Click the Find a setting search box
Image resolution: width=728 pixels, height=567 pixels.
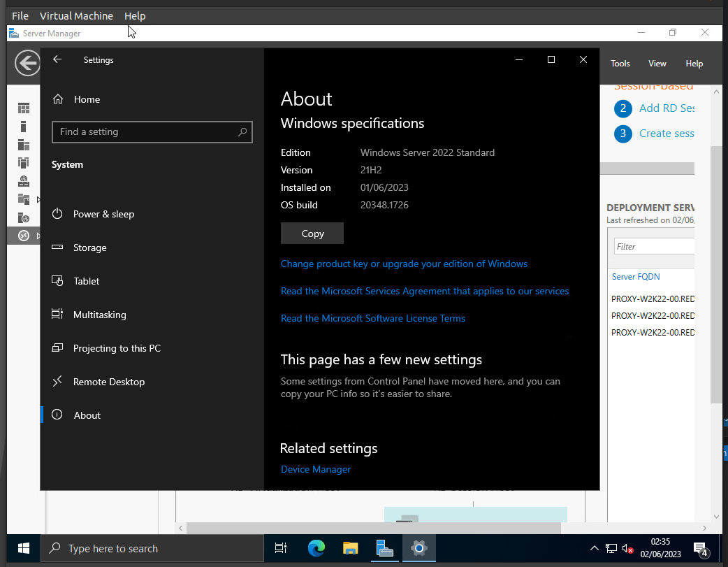(152, 132)
